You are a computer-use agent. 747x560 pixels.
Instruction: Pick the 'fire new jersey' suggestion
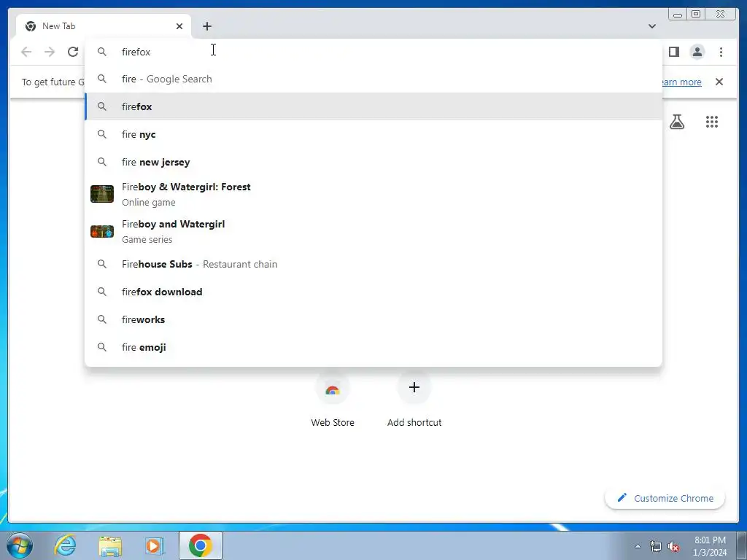(373, 162)
